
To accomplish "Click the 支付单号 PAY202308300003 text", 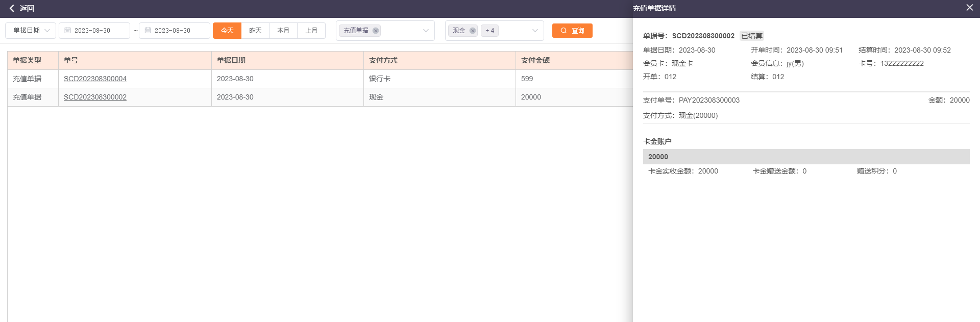I will click(691, 100).
